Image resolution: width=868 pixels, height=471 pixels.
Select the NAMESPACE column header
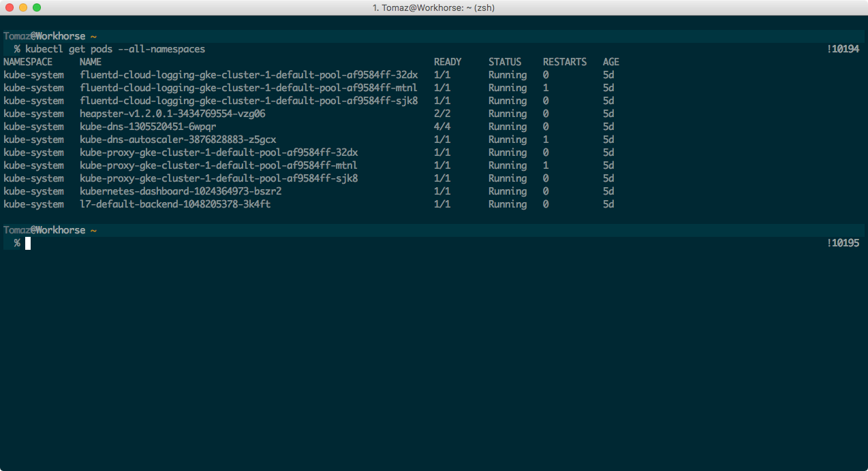28,62
